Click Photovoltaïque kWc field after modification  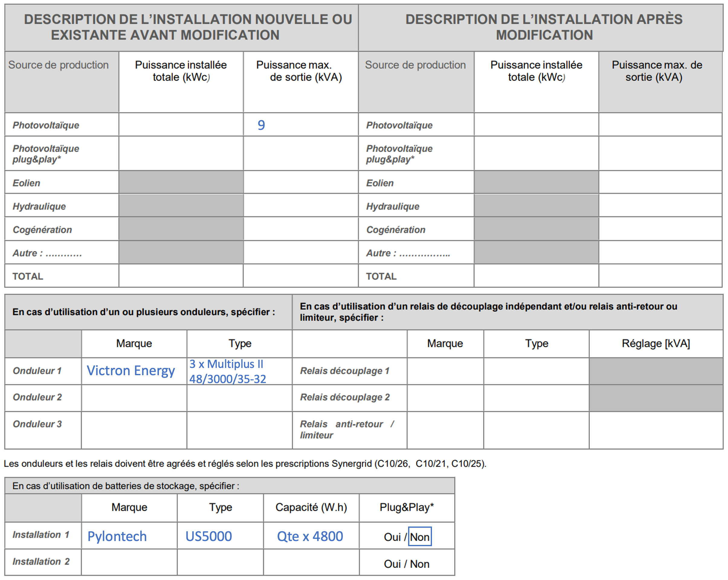(536, 124)
